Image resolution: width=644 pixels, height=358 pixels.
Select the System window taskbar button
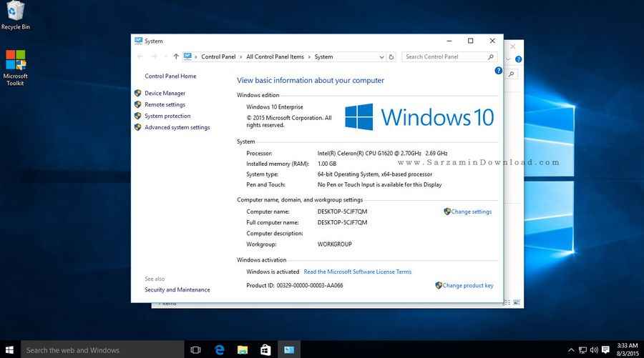289,350
